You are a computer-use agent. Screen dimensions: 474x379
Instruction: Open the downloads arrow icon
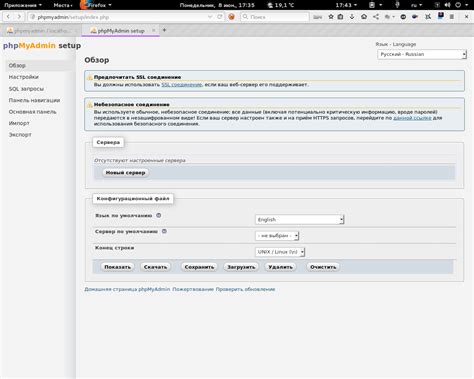pyautogui.click(x=352, y=16)
